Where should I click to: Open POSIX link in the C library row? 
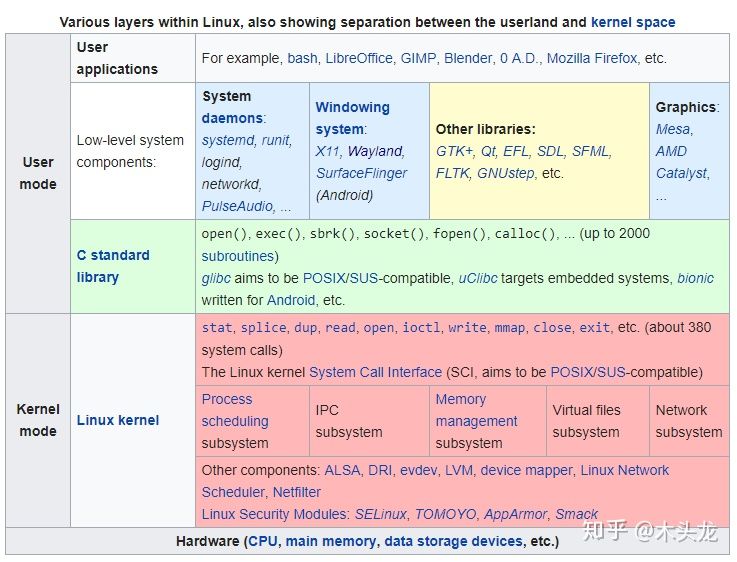324,278
